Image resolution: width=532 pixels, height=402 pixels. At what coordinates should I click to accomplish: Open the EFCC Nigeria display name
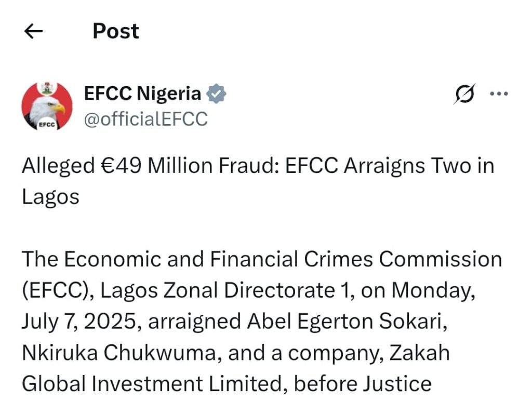[142, 93]
